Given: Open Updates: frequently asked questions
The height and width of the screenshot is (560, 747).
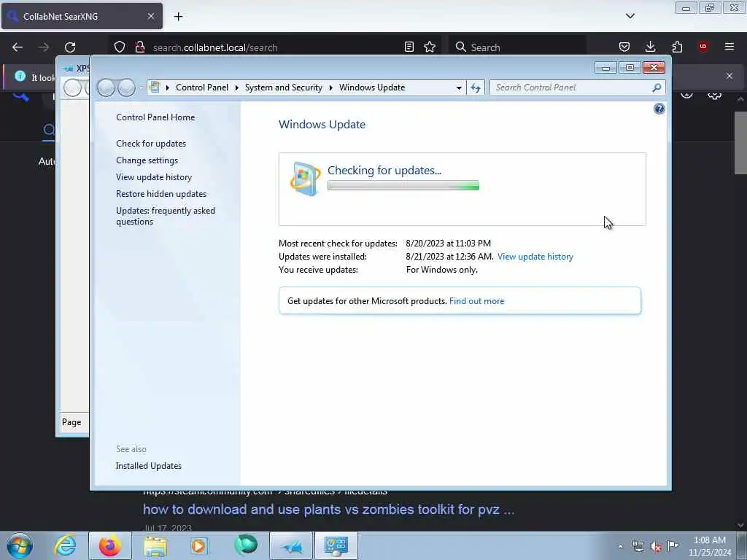Looking at the screenshot, I should click(166, 216).
